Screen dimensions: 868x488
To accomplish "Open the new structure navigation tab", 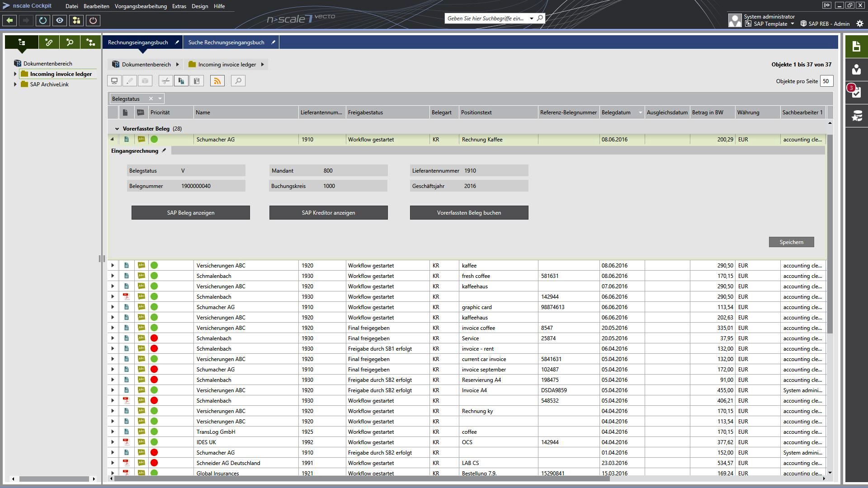I will click(x=90, y=42).
